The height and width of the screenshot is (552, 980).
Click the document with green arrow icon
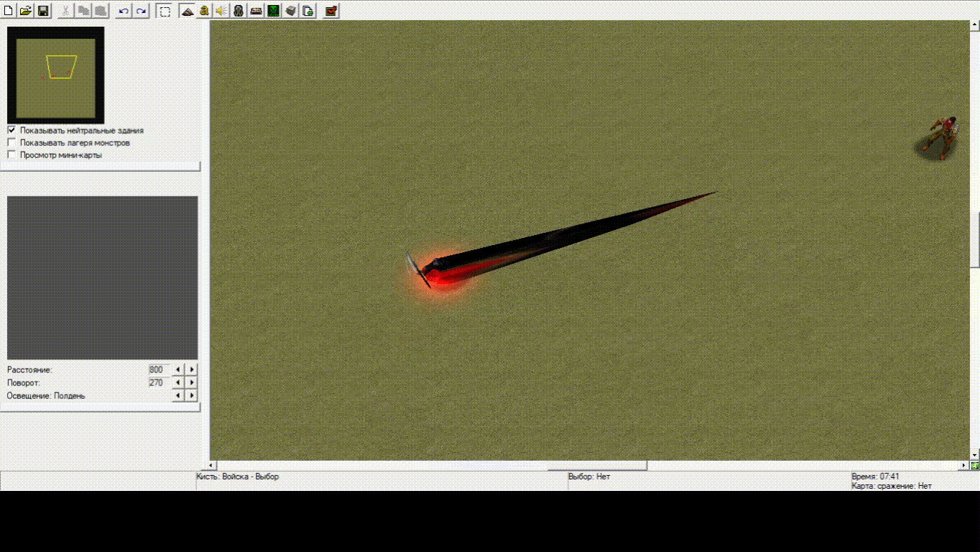308,11
